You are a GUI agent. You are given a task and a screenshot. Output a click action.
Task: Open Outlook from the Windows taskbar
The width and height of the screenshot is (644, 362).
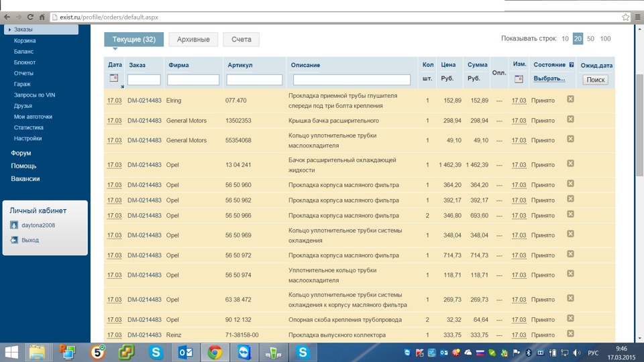[x=186, y=352]
